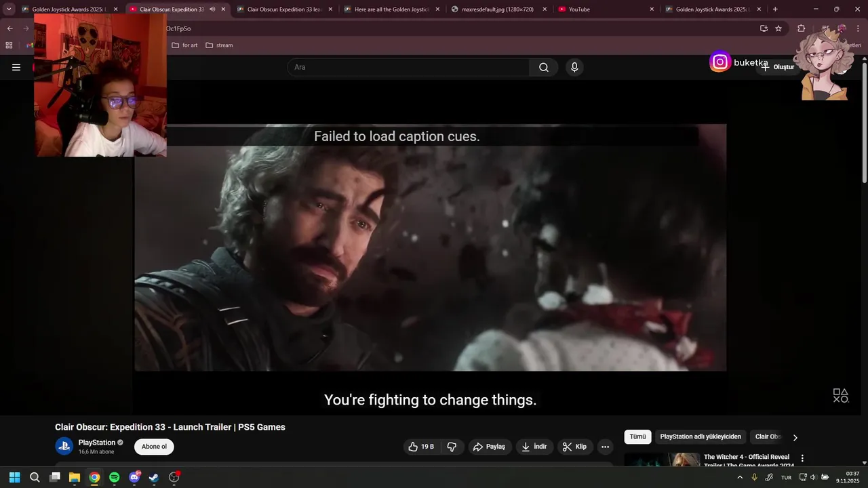Viewport: 868px width, 488px height.
Task: Open a new tab with the plus icon
Action: [775, 9]
